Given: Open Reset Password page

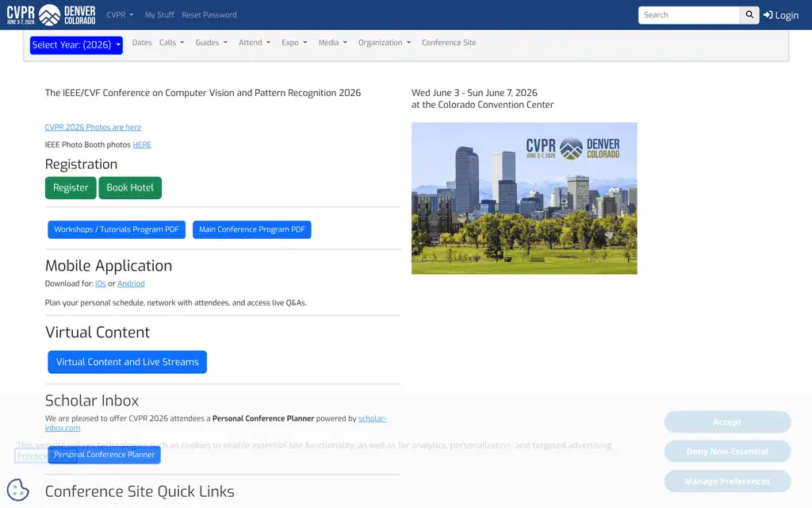Looking at the screenshot, I should click(209, 15).
